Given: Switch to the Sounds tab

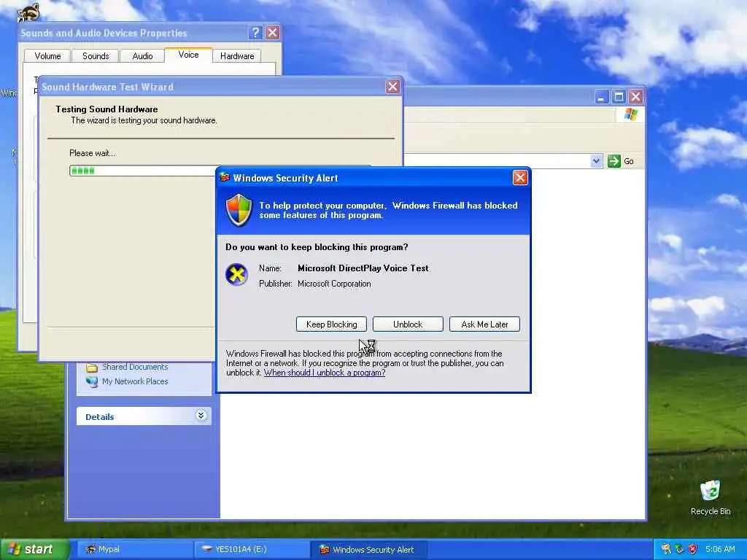Looking at the screenshot, I should (x=96, y=55).
